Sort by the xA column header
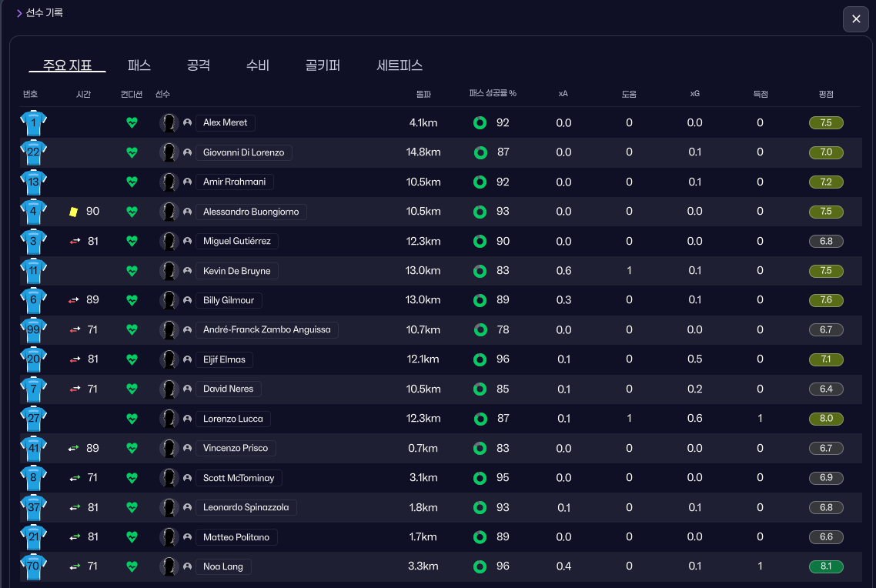 pos(563,94)
